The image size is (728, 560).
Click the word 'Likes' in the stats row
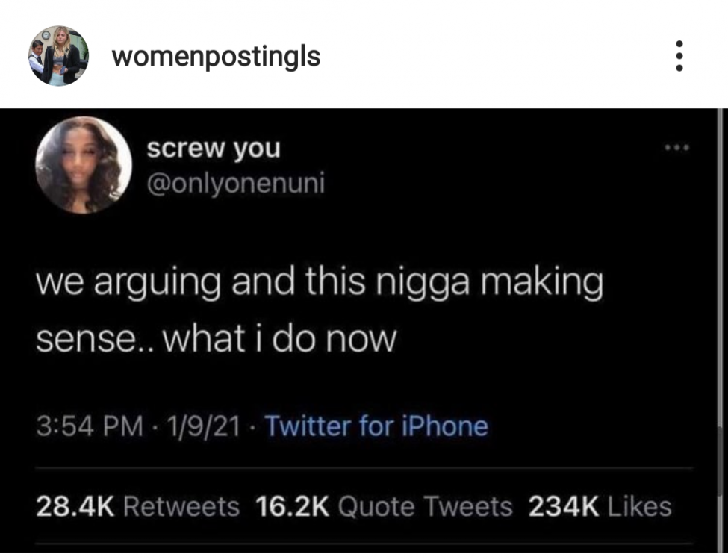tap(640, 506)
